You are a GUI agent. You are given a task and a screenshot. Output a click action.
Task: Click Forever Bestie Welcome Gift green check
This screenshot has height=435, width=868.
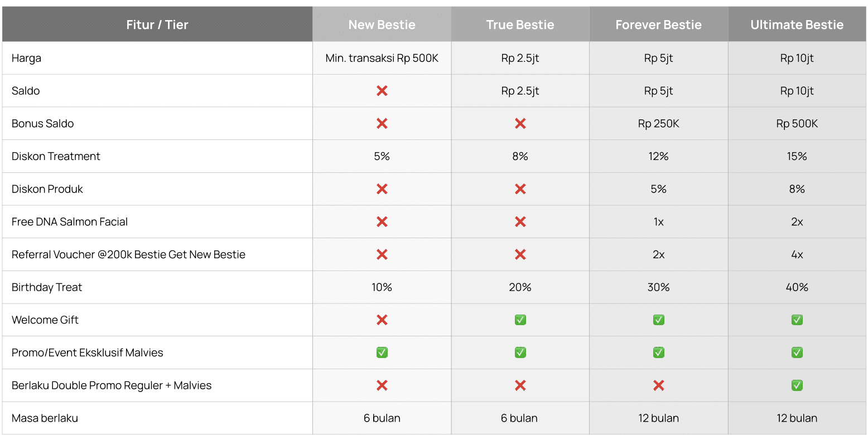659,320
